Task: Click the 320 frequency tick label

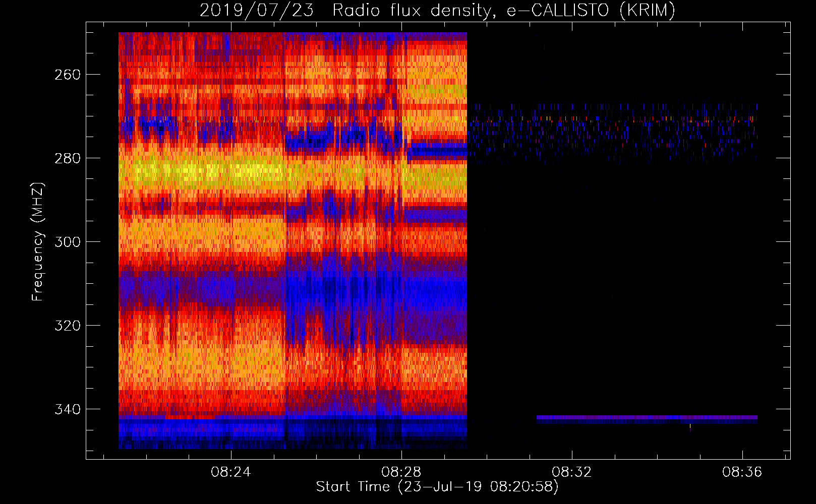Action: pyautogui.click(x=68, y=326)
